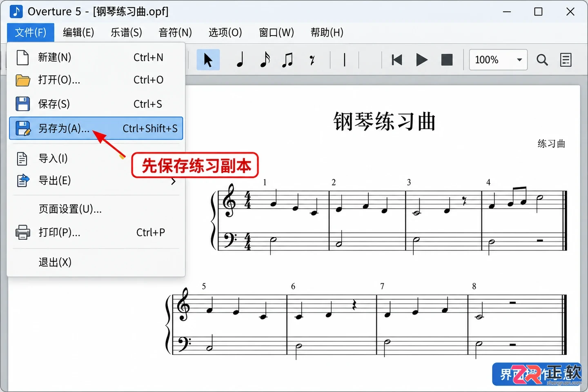
Task: Open the 100% zoom dropdown
Action: (498, 60)
